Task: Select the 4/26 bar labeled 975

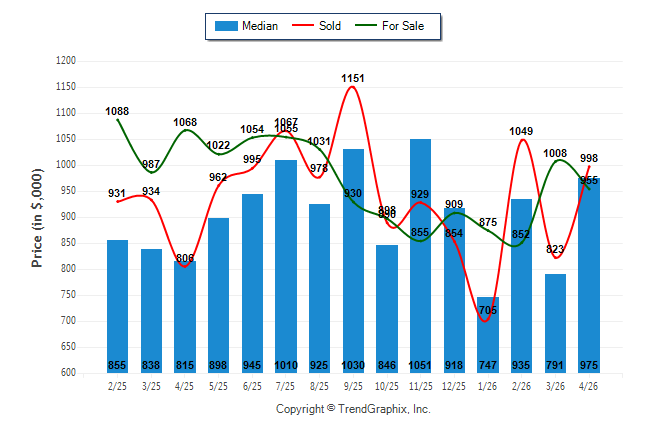Action: tap(589, 276)
